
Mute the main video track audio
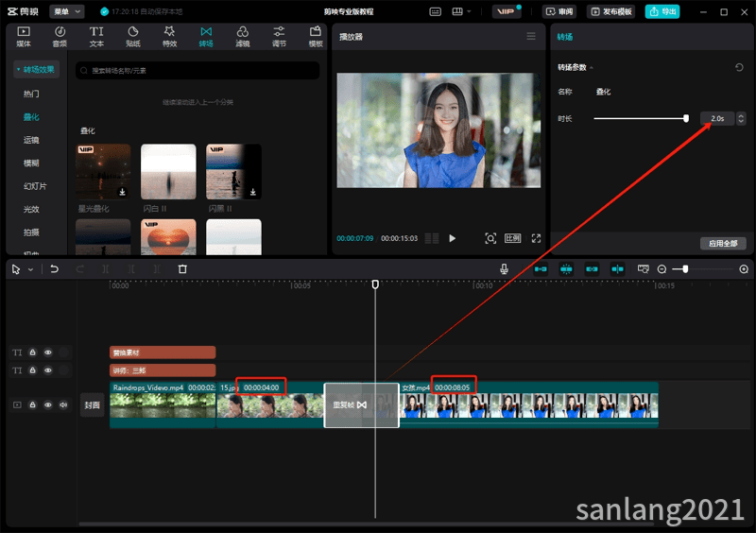click(63, 404)
